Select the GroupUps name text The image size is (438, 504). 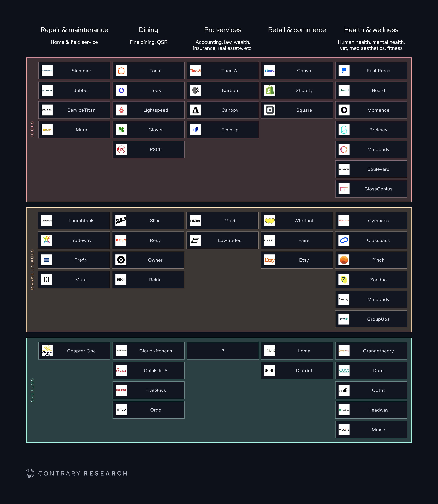pyautogui.click(x=378, y=319)
